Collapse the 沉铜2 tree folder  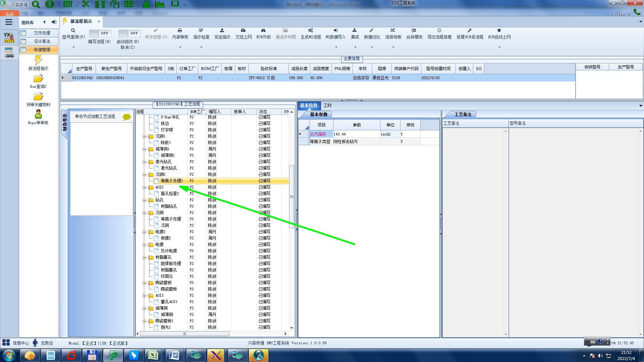(x=144, y=175)
